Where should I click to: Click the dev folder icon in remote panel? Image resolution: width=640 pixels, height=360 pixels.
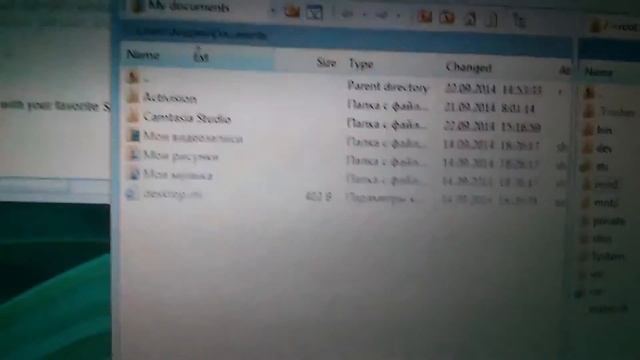pyautogui.click(x=588, y=148)
